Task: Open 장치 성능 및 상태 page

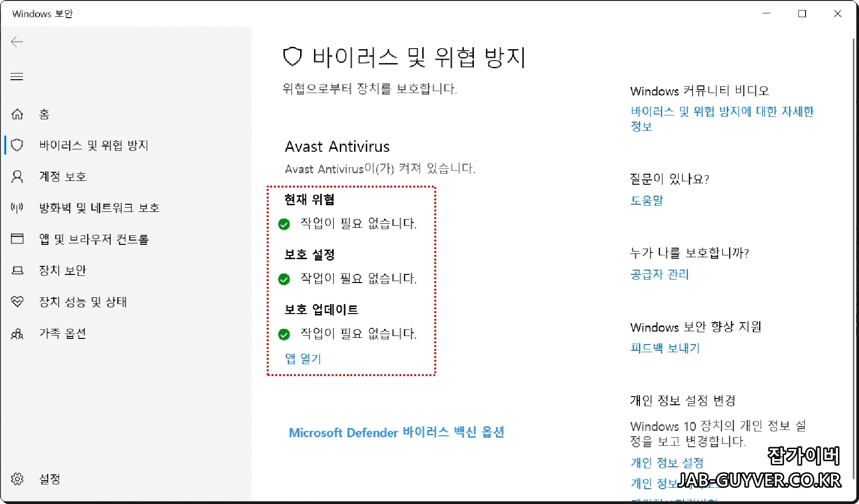Action: pyautogui.click(x=83, y=302)
